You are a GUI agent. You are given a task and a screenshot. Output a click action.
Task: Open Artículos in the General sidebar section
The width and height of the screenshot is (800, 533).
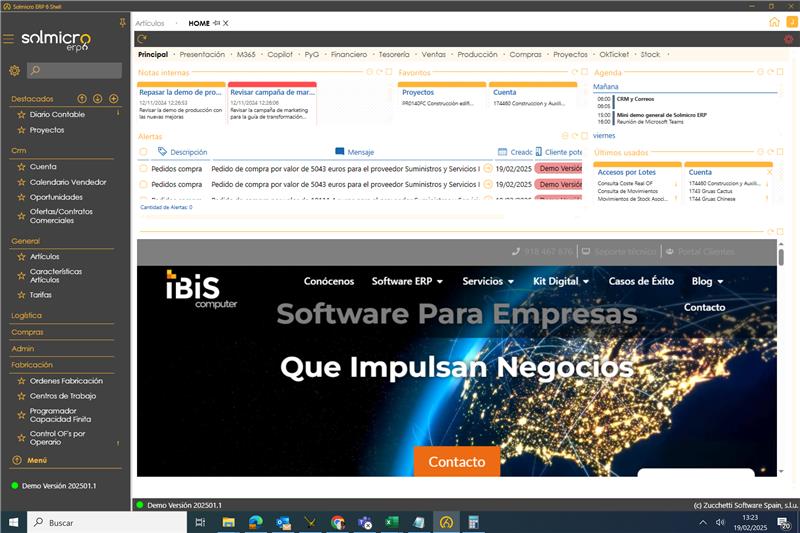[x=44, y=257]
